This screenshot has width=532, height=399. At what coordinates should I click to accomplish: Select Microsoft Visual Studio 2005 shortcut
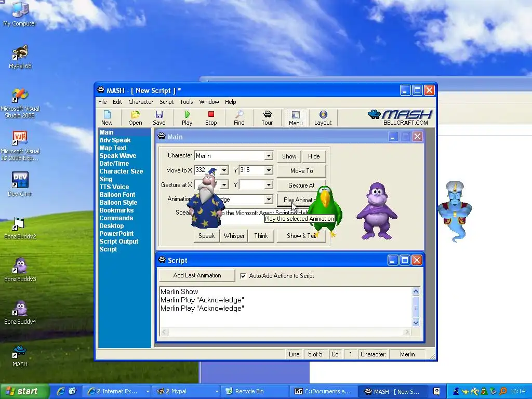pyautogui.click(x=20, y=103)
